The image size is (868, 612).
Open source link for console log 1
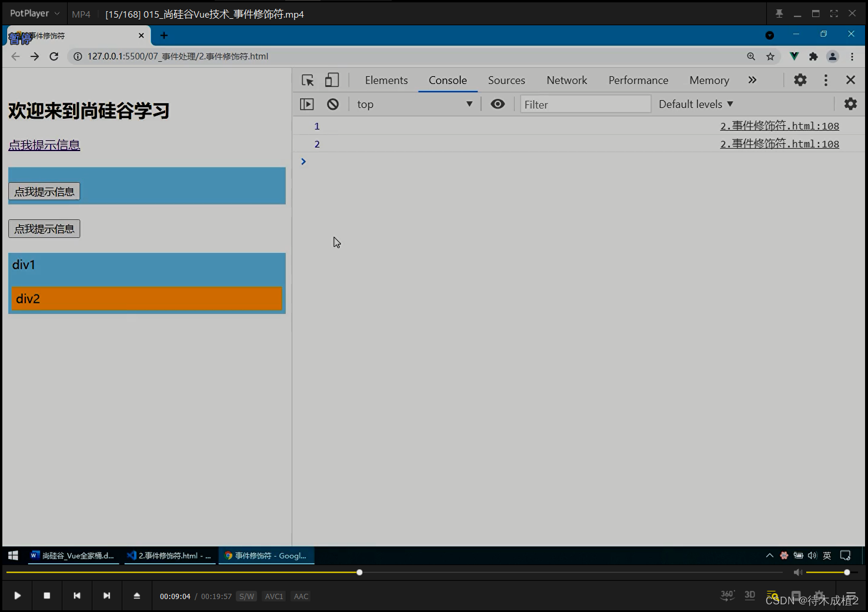click(x=779, y=126)
